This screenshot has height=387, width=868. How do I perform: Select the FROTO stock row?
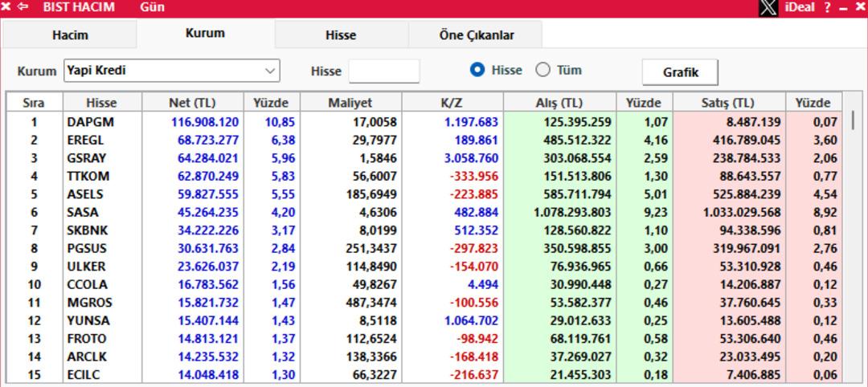(424, 338)
